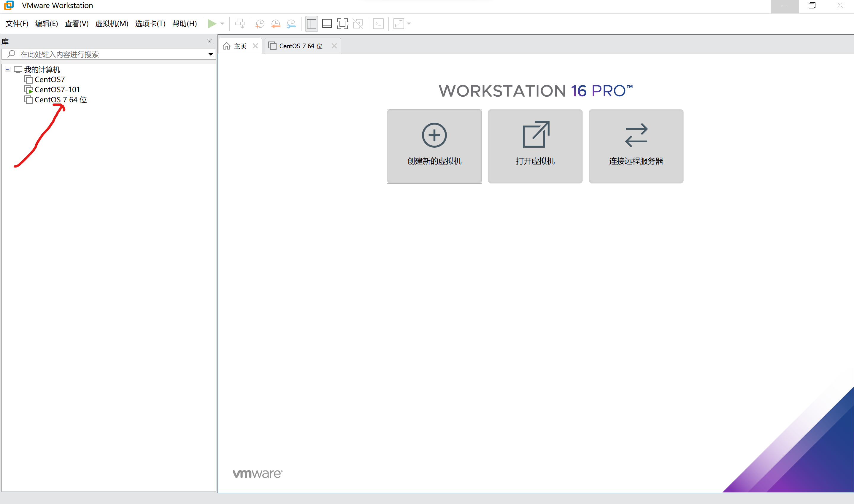
Task: Click the 创建新的虚拟机 button
Action: coord(434,146)
